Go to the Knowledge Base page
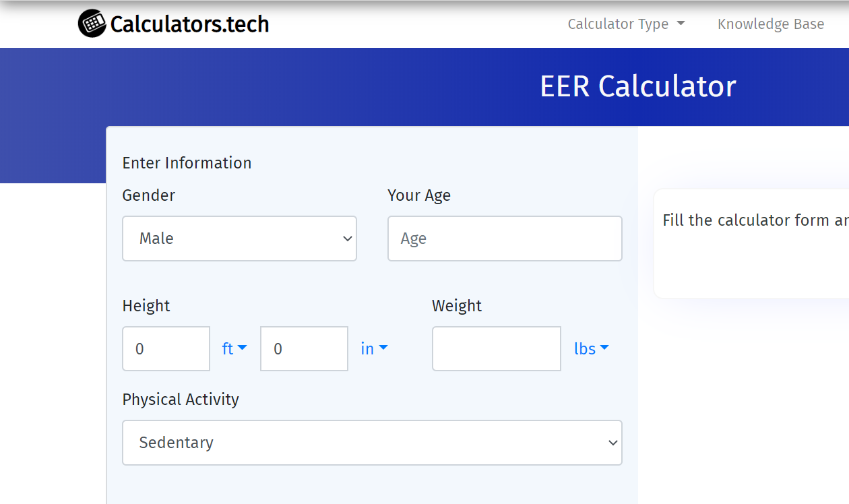This screenshot has width=849, height=504. [770, 24]
